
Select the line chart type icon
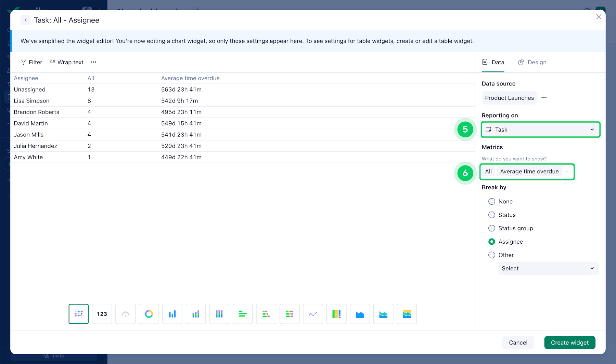coord(313,314)
